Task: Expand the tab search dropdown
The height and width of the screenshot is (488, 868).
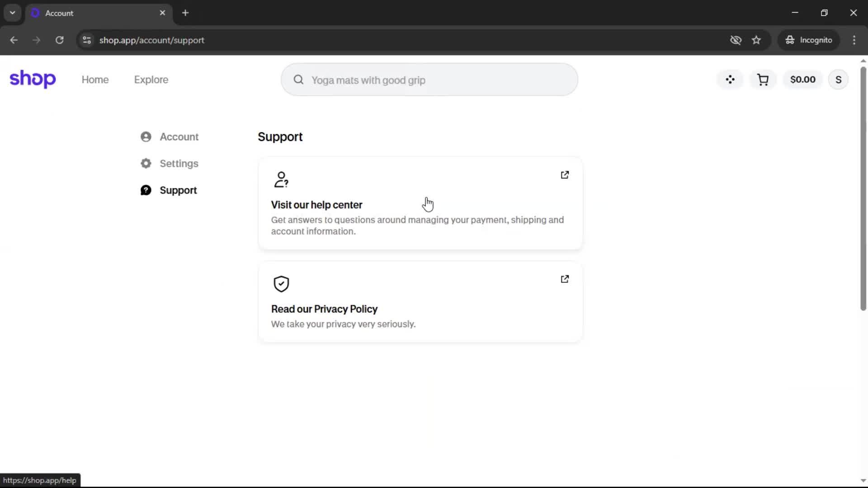Action: click(13, 13)
